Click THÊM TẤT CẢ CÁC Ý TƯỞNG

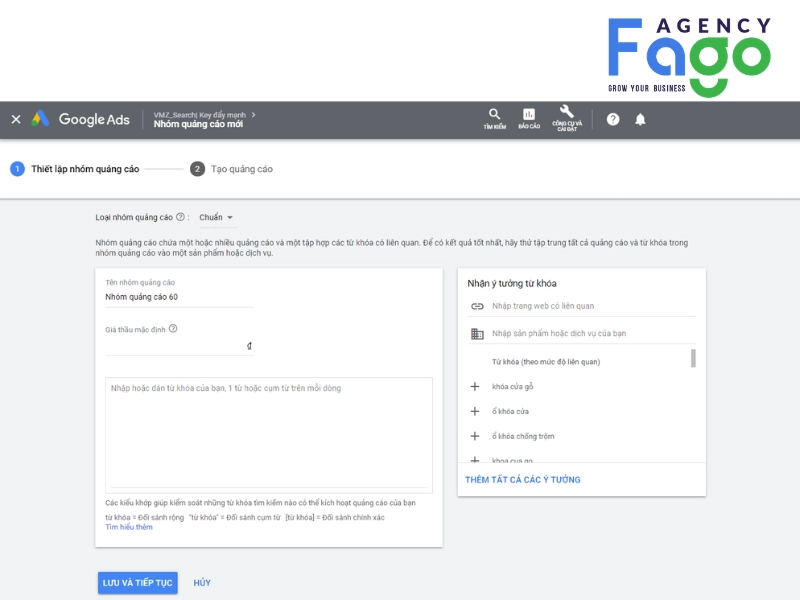(522, 480)
